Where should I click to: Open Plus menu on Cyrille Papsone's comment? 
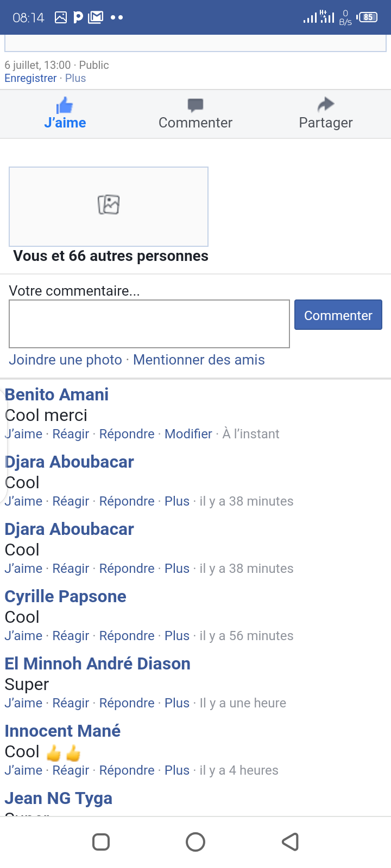tap(177, 636)
